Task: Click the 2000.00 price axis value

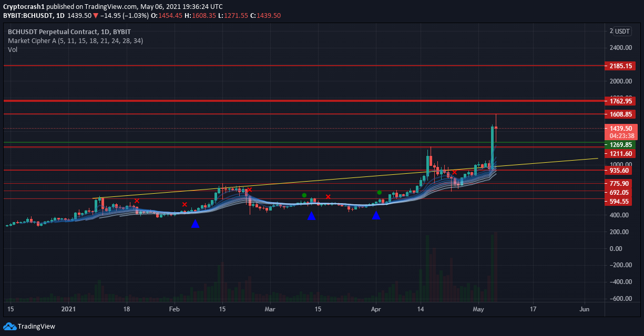Action: pyautogui.click(x=620, y=81)
